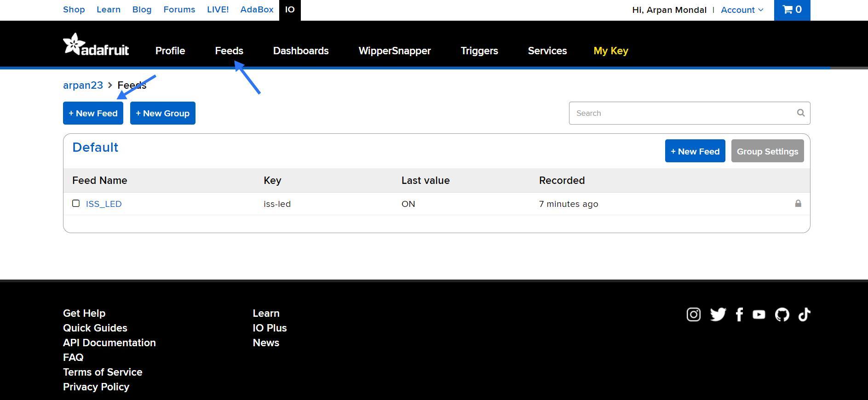
Task: Open the LIVE! link in top bar
Action: tap(218, 10)
